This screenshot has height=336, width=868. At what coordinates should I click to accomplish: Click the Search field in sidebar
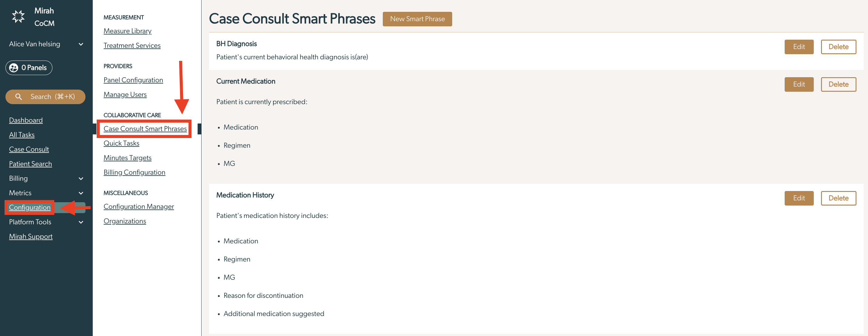pyautogui.click(x=45, y=97)
